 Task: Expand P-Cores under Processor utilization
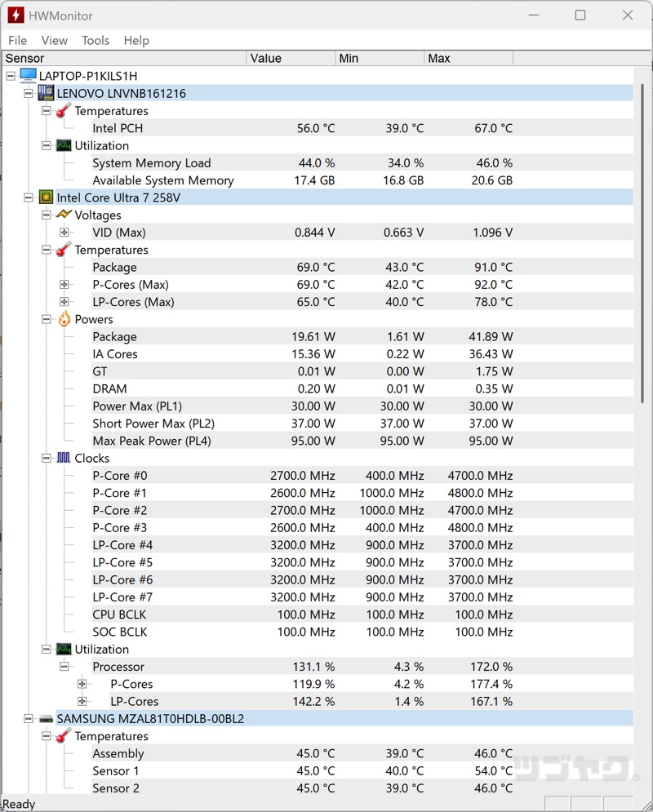82,684
